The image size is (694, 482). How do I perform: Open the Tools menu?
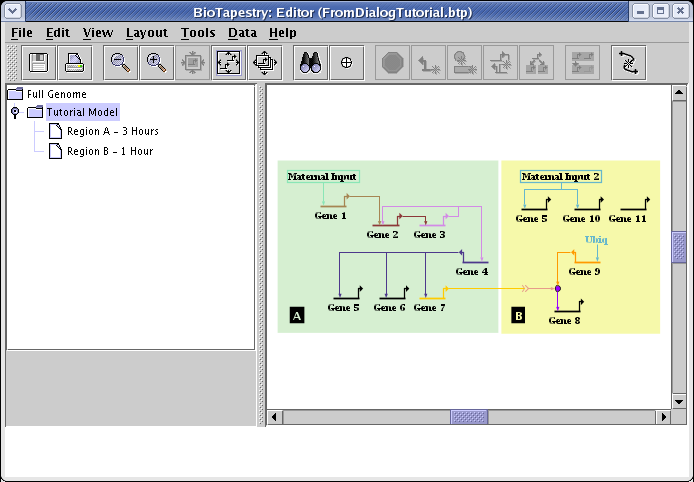198,32
